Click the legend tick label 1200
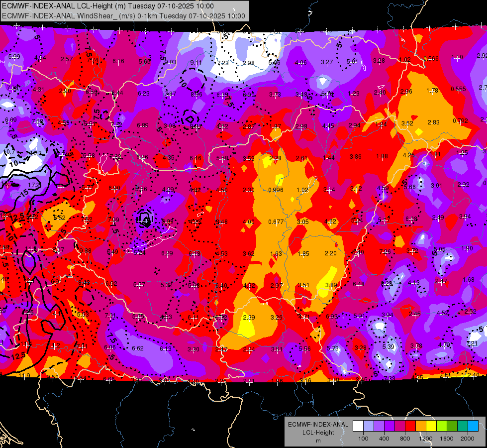Image resolution: width=487 pixels, height=448 pixels. 425,439
